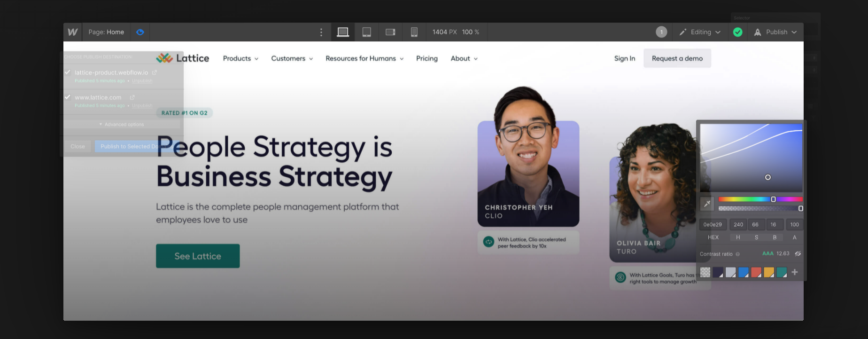
Task: Toggle www.lattice.com publish checkbox
Action: pos(68,97)
